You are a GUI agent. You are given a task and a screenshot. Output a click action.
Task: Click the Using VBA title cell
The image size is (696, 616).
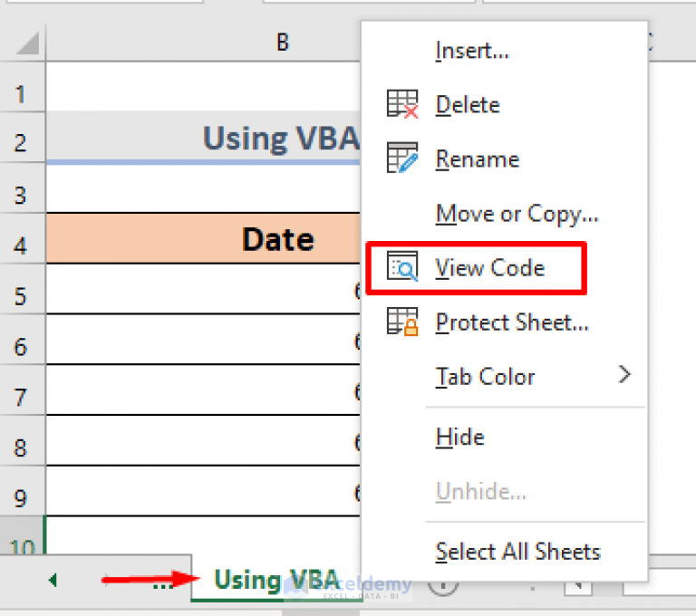coord(203,136)
